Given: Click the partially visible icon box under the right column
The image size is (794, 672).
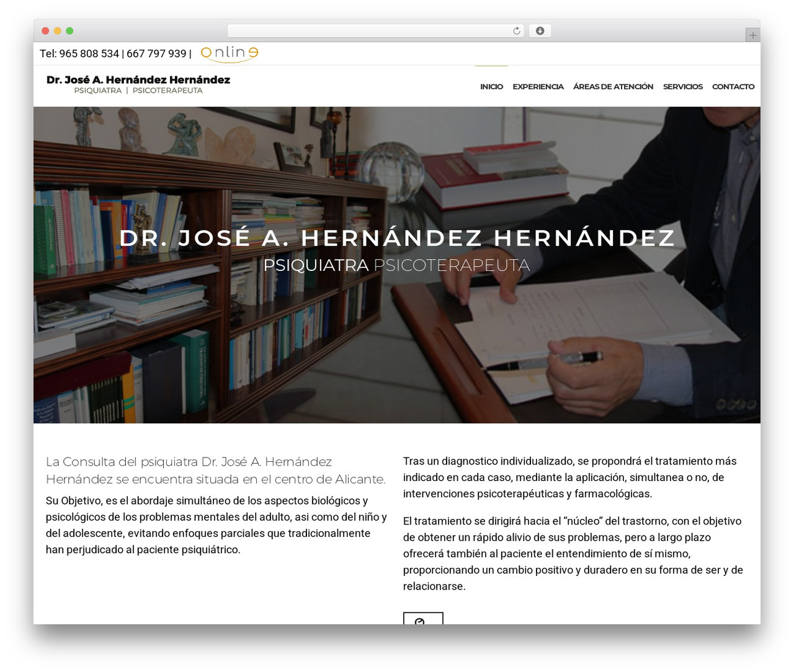Looking at the screenshot, I should click(423, 618).
